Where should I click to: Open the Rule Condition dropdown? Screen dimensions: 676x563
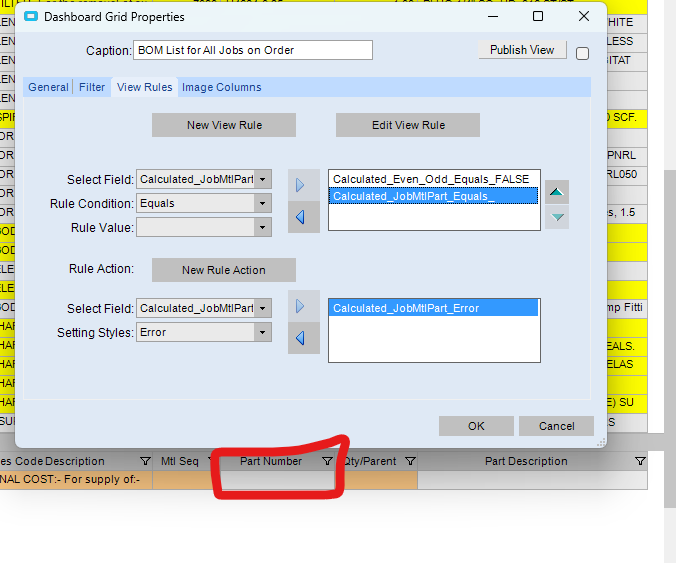(x=263, y=203)
